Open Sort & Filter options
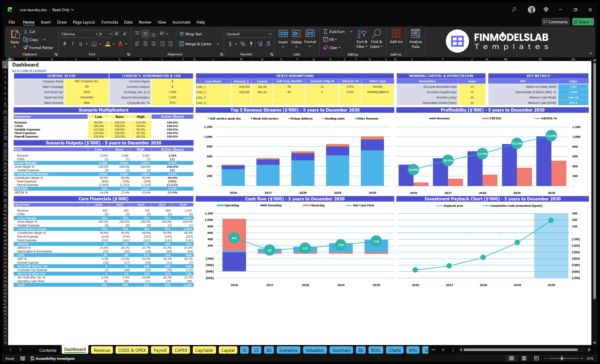This screenshot has width=600, height=364. 362,39
